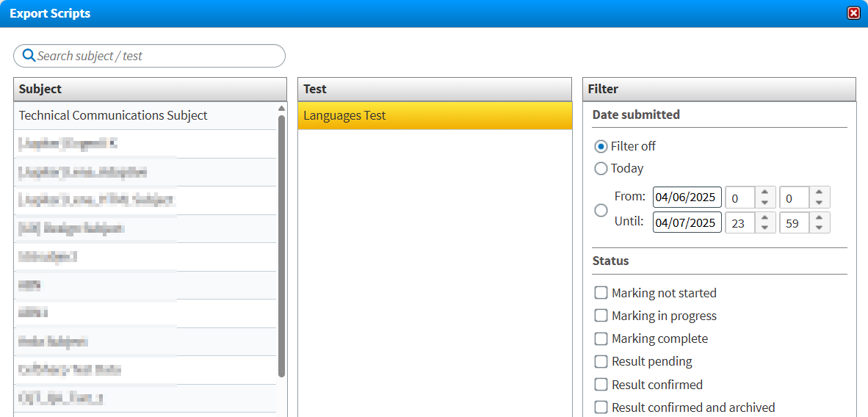Click the magnifying glass search icon
This screenshot has height=417, width=868.
29,56
